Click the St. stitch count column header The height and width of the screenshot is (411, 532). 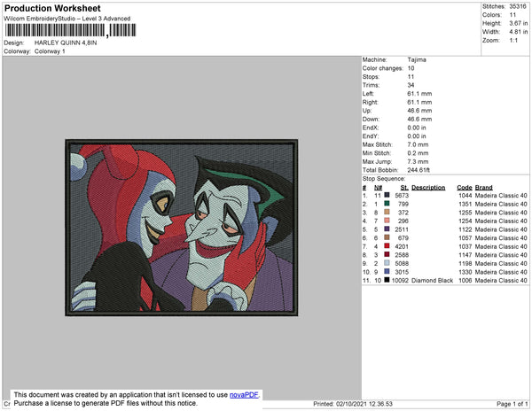click(404, 188)
